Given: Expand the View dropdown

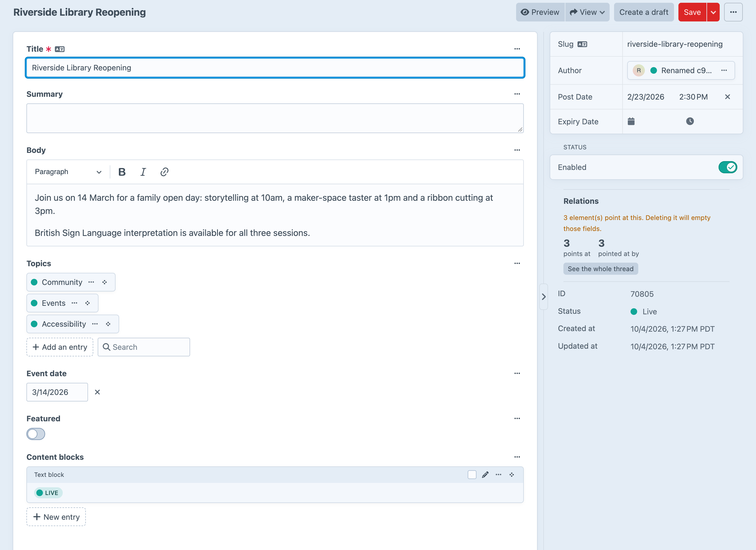Looking at the screenshot, I should tap(587, 12).
